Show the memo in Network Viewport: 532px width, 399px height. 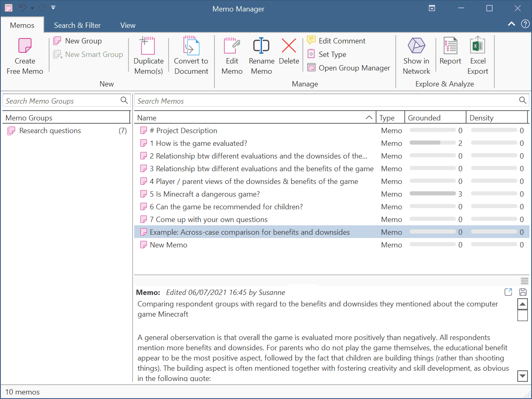click(416, 56)
